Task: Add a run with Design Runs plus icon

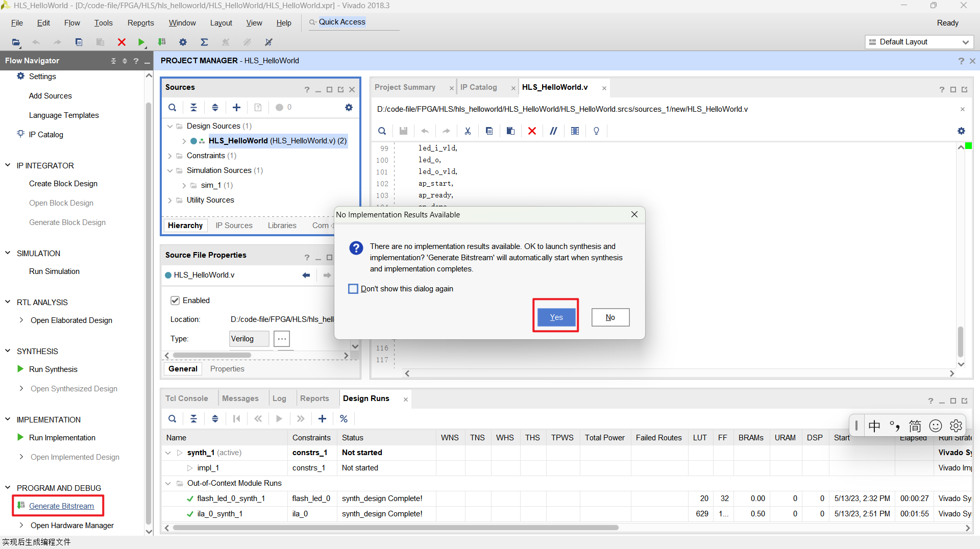Action: coord(322,419)
